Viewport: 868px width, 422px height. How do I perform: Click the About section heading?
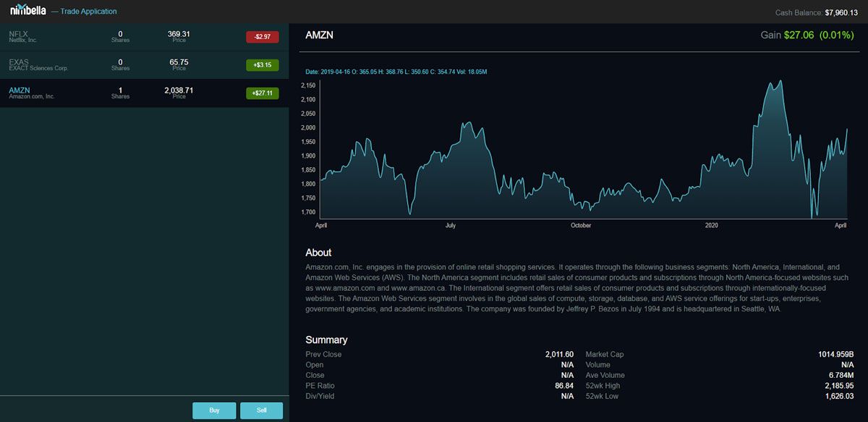[318, 253]
